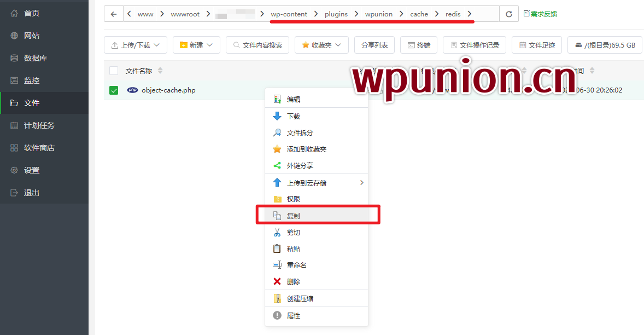
Task: Click the feedback icon beside 需求反馈
Action: coord(526,14)
